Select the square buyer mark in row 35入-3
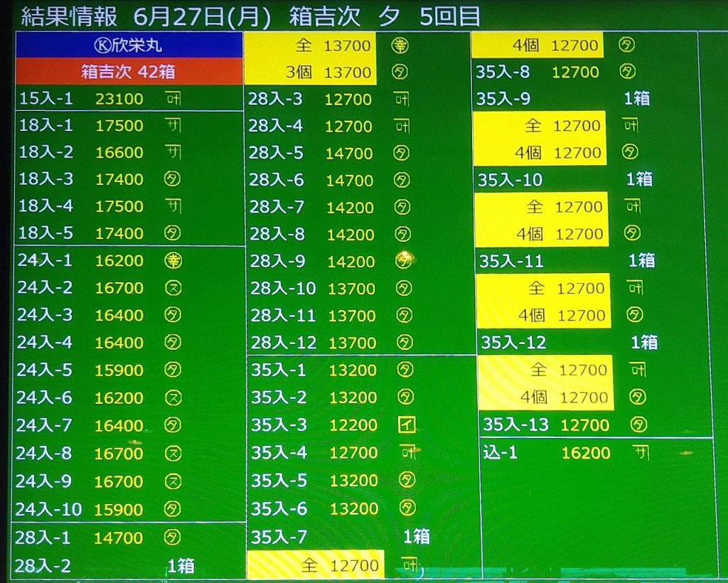This screenshot has height=583, width=728. [406, 425]
